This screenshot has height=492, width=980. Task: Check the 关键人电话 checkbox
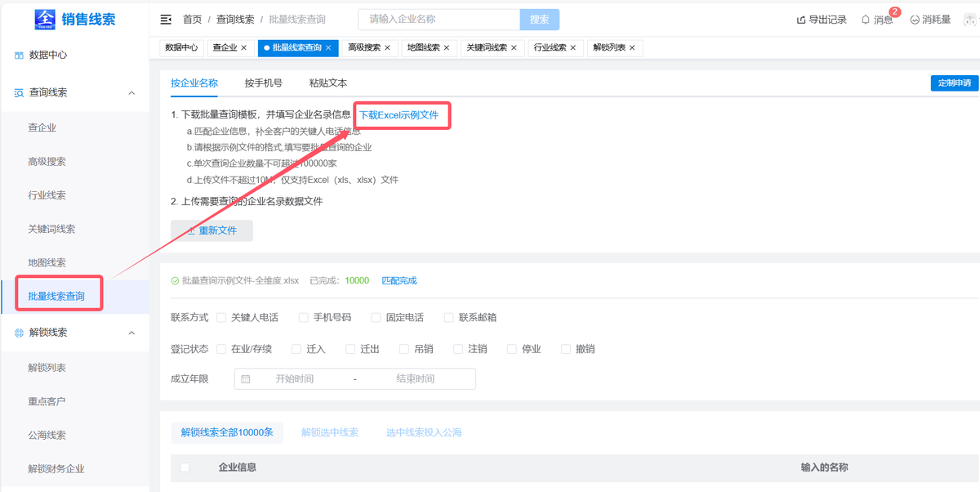pyautogui.click(x=222, y=317)
